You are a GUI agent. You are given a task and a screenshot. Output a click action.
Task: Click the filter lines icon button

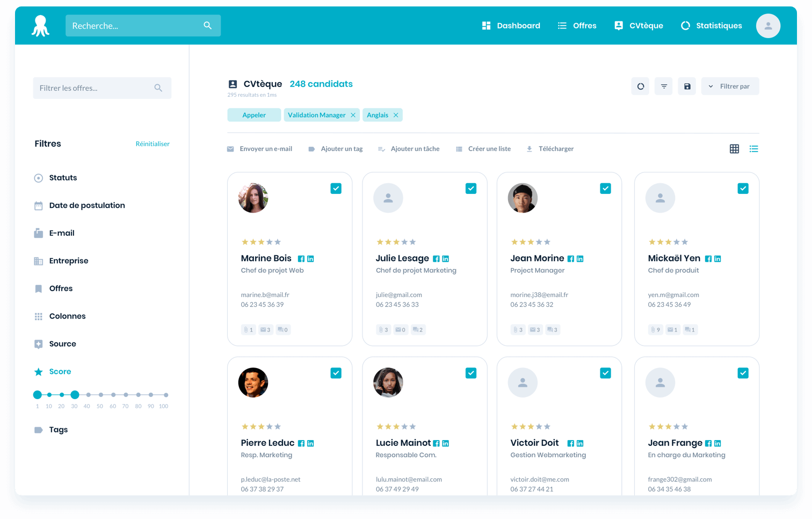pos(664,86)
